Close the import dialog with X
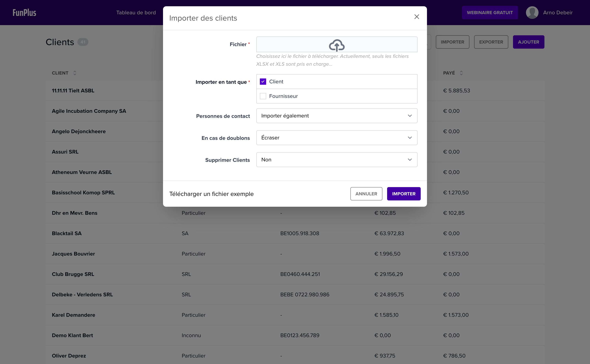The width and height of the screenshot is (590, 364). (416, 17)
